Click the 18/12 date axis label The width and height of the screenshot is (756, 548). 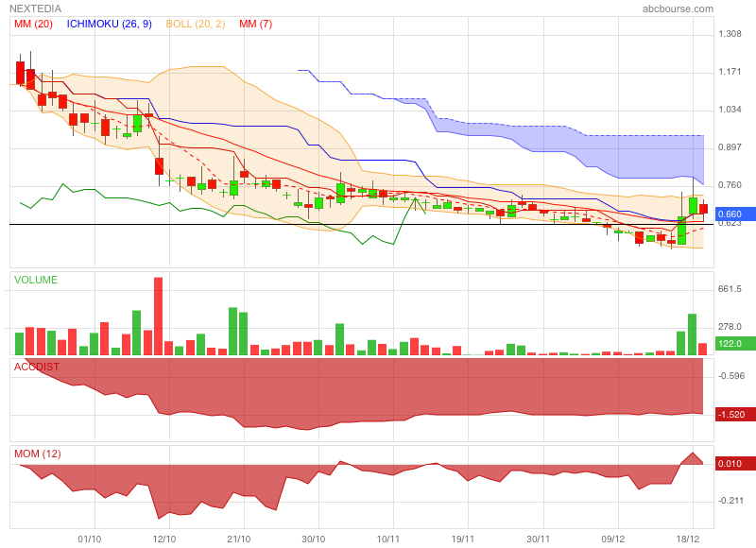pyautogui.click(x=688, y=539)
